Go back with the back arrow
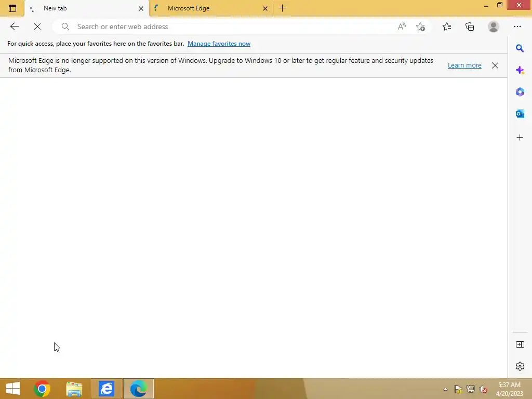532x399 pixels. click(14, 26)
